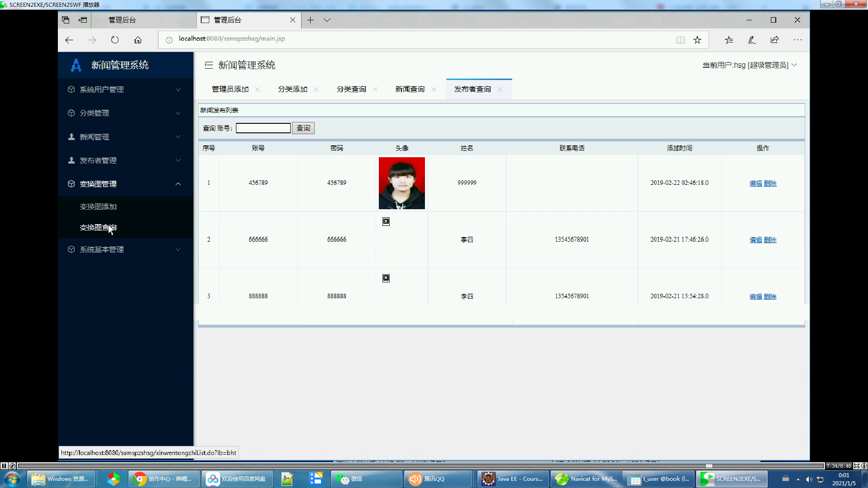
Task: Open add notes pen icon
Action: click(x=752, y=40)
